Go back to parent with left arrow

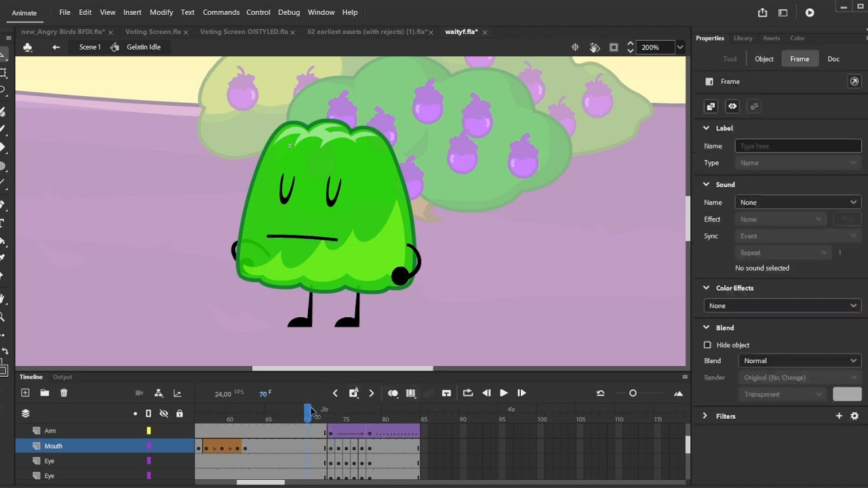[x=56, y=47]
